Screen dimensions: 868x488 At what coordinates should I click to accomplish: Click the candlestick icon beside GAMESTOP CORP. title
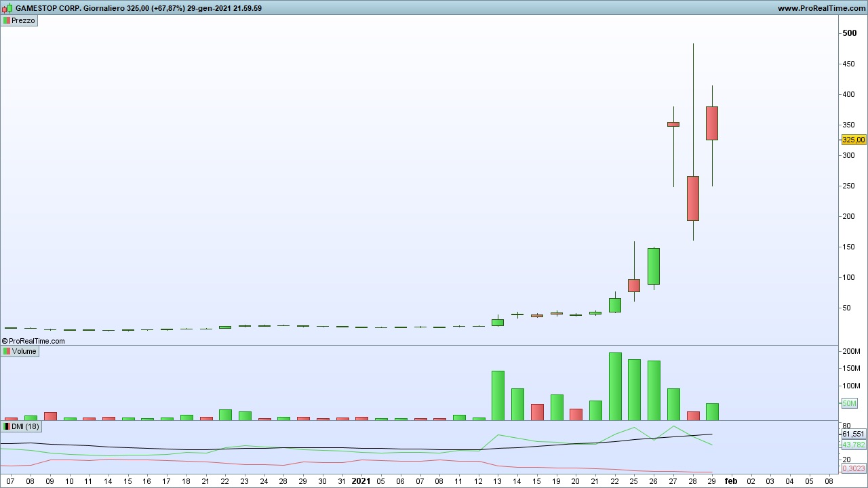[7, 8]
